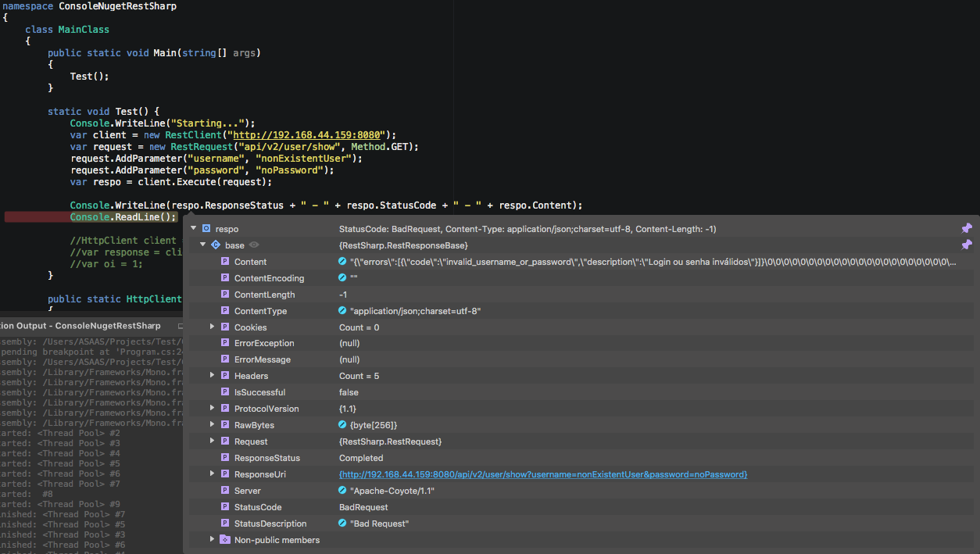Viewport: 980px width, 554px height.
Task: Select the Server value Apache-Coyote/1.1
Action: point(392,491)
